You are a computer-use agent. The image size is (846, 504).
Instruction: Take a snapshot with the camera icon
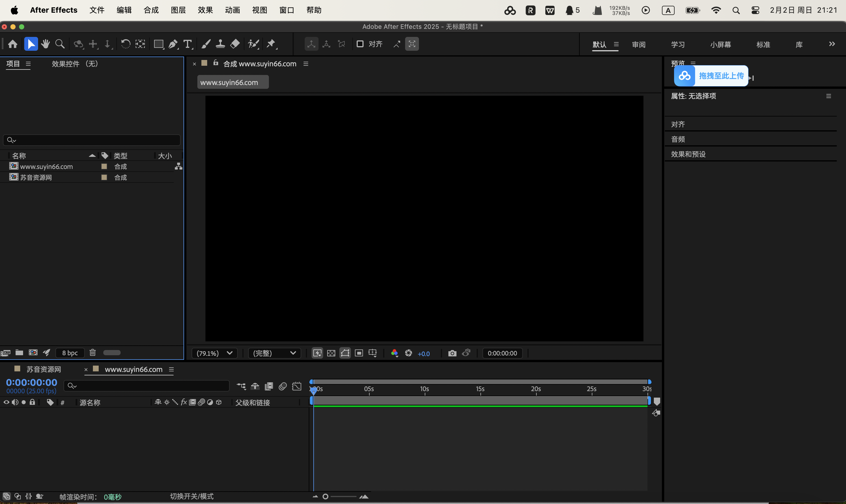click(x=452, y=353)
